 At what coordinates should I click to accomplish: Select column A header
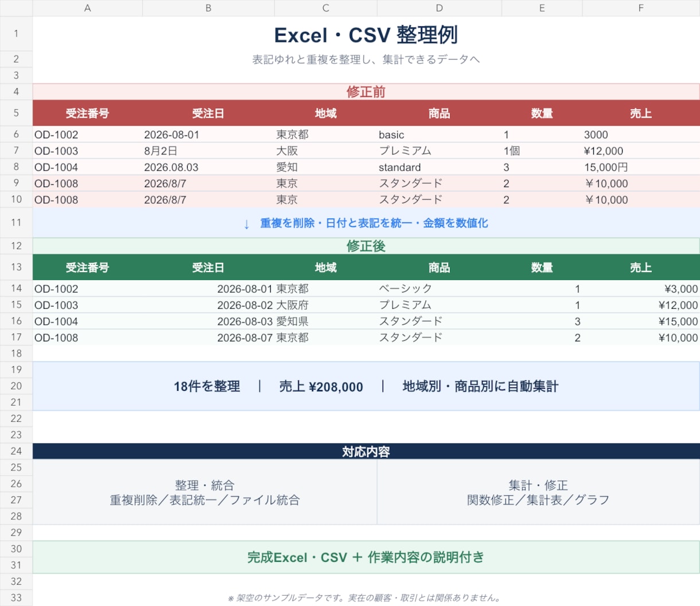pyautogui.click(x=87, y=8)
